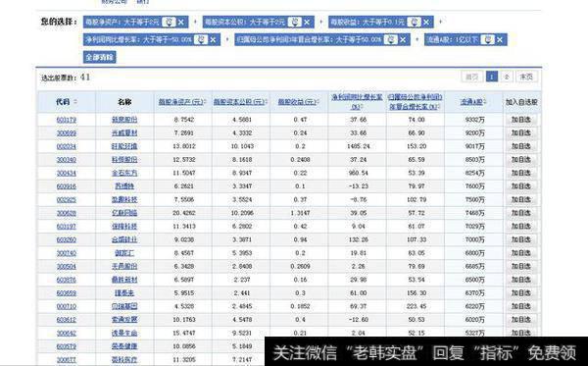Add stock 300504 to watchlist 加自选
This screenshot has width=588, height=366.
521,267
